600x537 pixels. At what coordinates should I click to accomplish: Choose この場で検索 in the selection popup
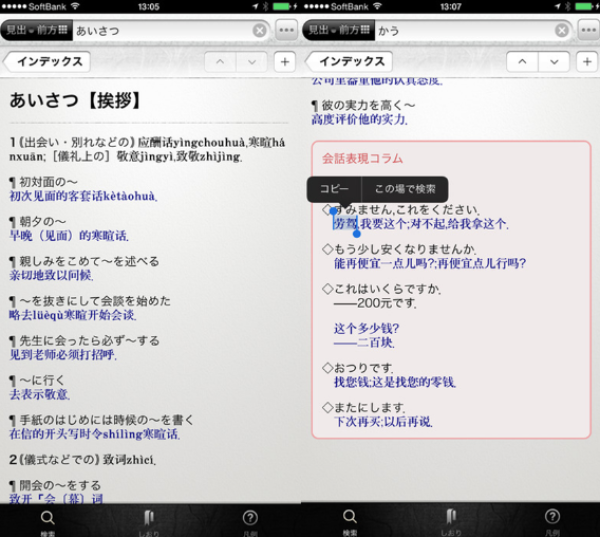(x=405, y=189)
